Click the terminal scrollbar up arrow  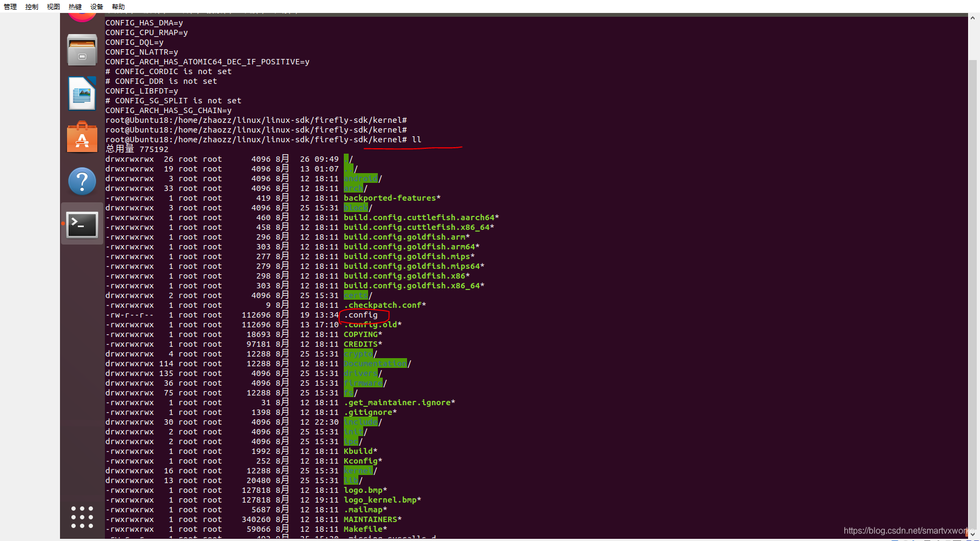pyautogui.click(x=972, y=17)
